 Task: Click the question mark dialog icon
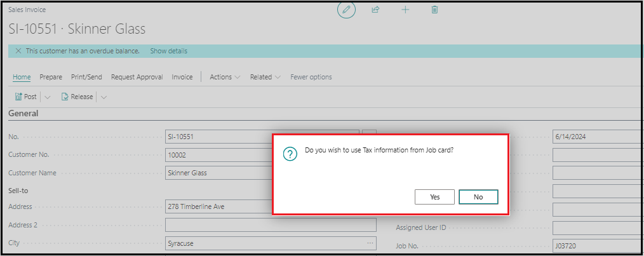click(x=290, y=154)
